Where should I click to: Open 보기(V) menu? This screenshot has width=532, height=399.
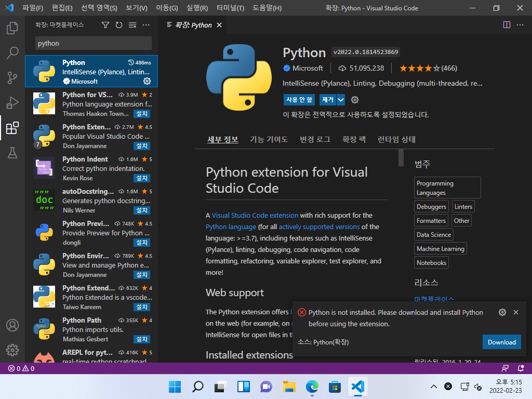tap(137, 8)
